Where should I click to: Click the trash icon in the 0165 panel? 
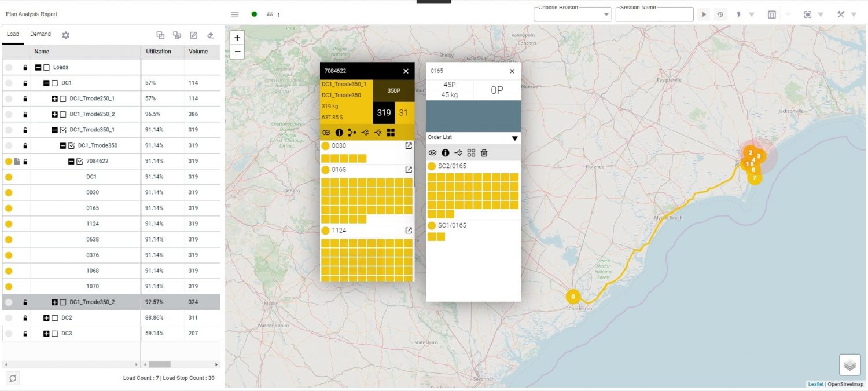pos(484,153)
